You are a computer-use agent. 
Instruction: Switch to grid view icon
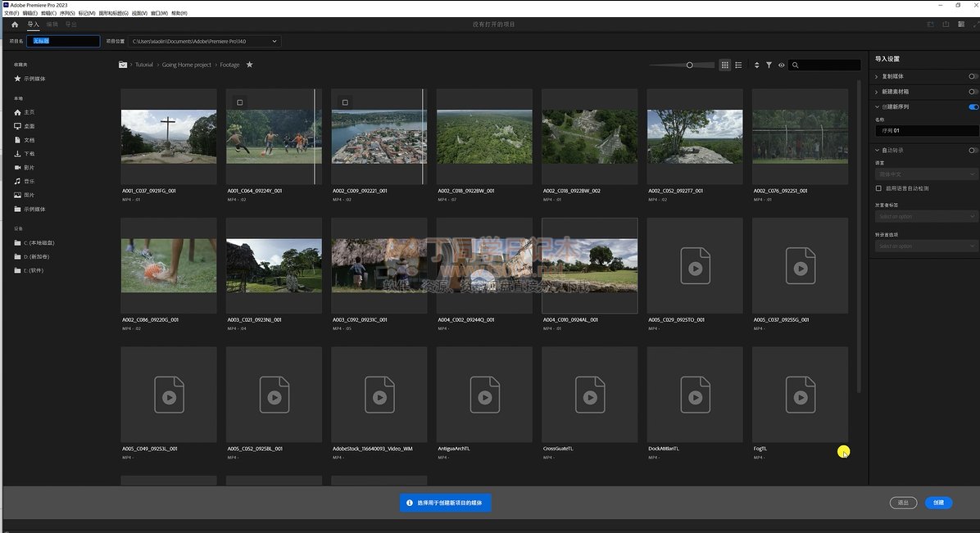click(725, 65)
